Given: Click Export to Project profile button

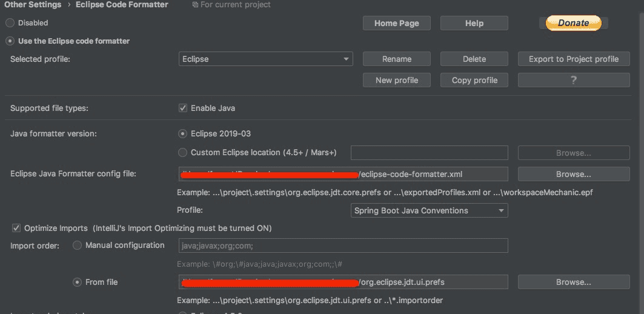Looking at the screenshot, I should click(x=574, y=59).
